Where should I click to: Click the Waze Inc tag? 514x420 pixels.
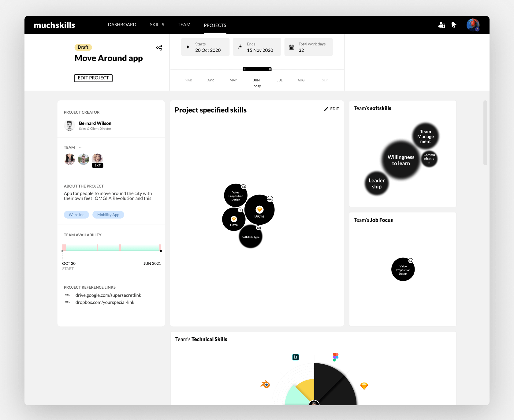click(76, 215)
